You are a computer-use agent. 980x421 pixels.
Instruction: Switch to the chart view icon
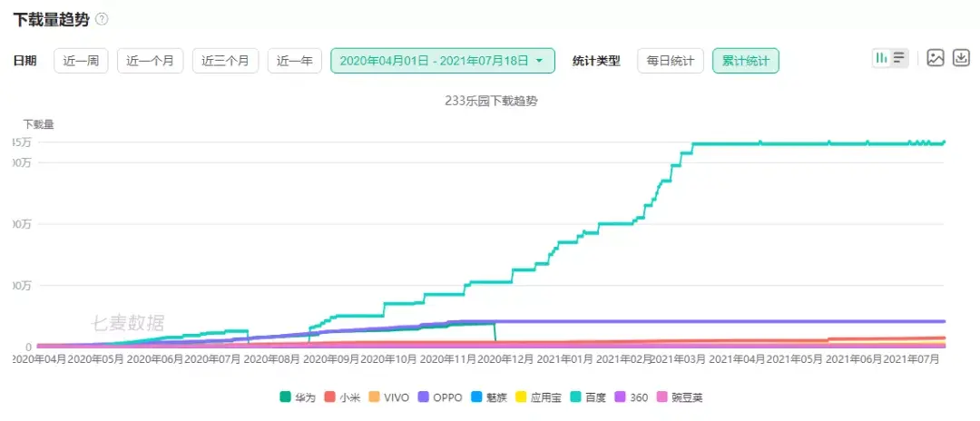(881, 58)
